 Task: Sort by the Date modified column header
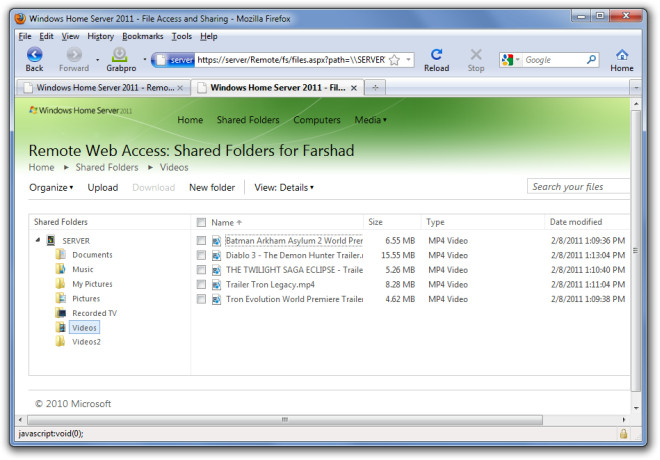click(576, 222)
